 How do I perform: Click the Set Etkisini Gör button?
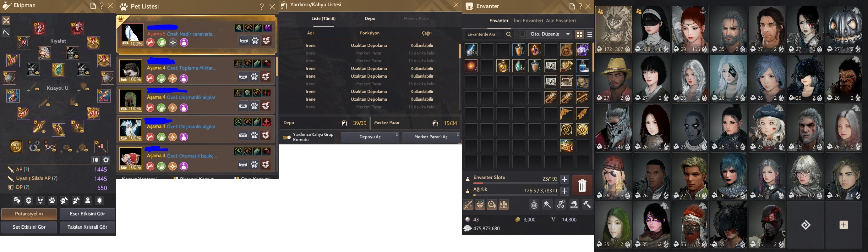[x=29, y=227]
